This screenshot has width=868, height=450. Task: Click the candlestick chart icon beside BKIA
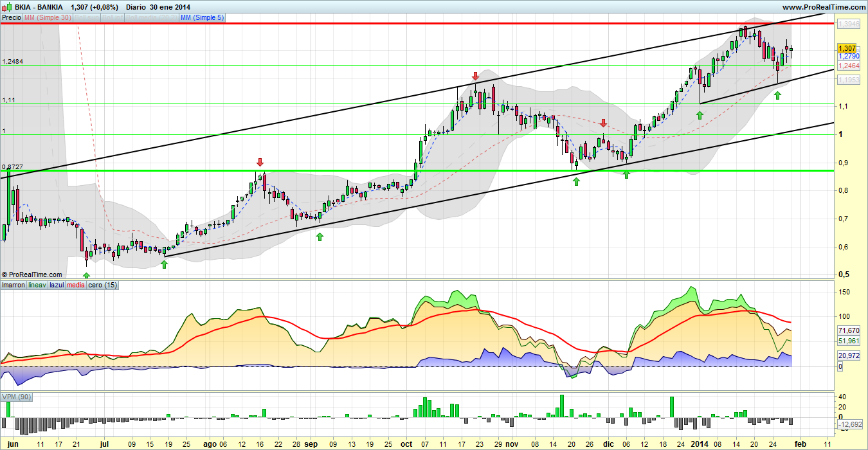(6, 6)
